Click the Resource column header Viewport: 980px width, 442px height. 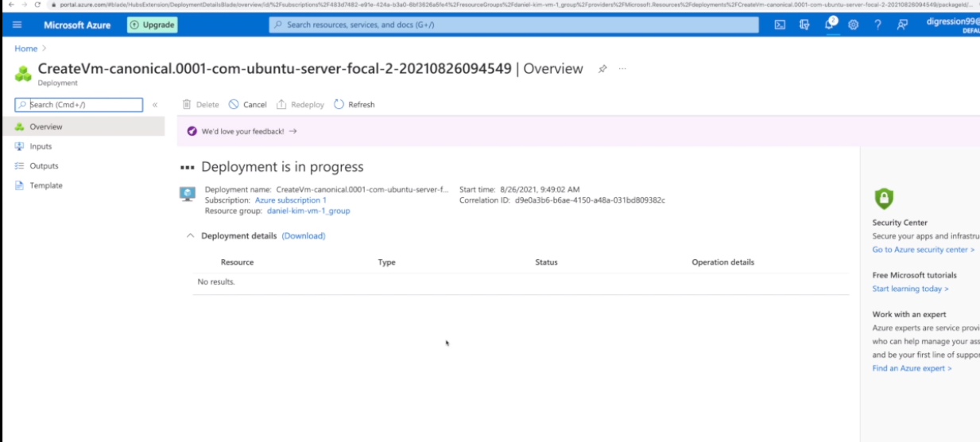pos(237,262)
